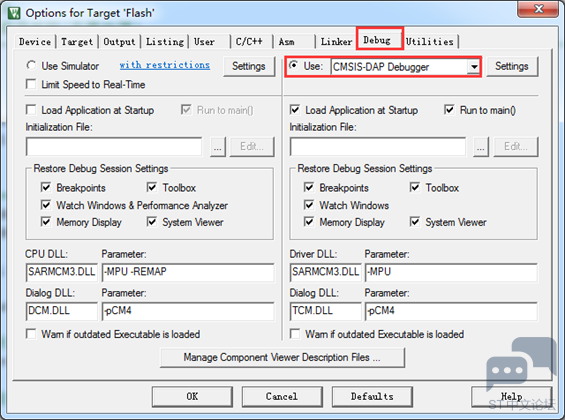Click debugger Dialog DLL -pCM4 parameter
Screen dimensions: 565x420
click(x=451, y=311)
